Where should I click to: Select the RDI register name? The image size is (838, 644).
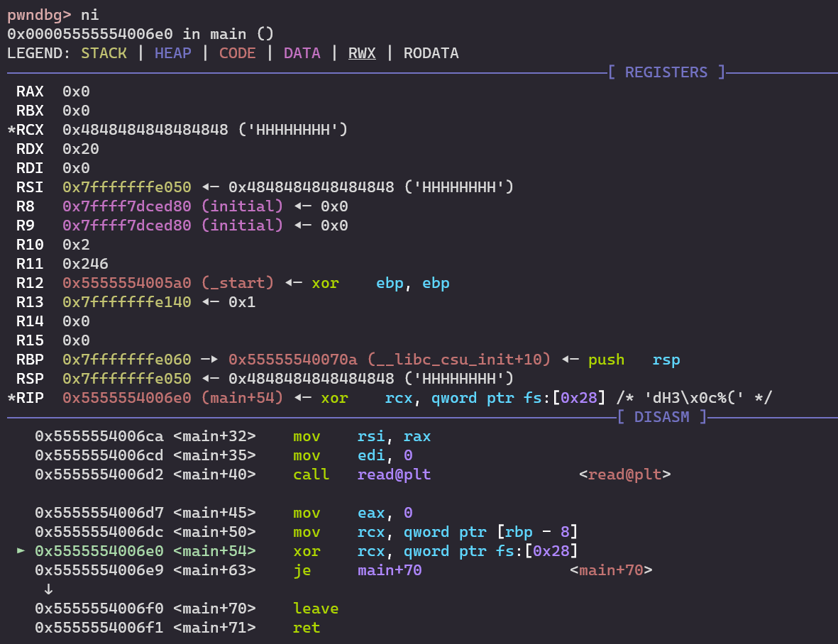pos(30,168)
